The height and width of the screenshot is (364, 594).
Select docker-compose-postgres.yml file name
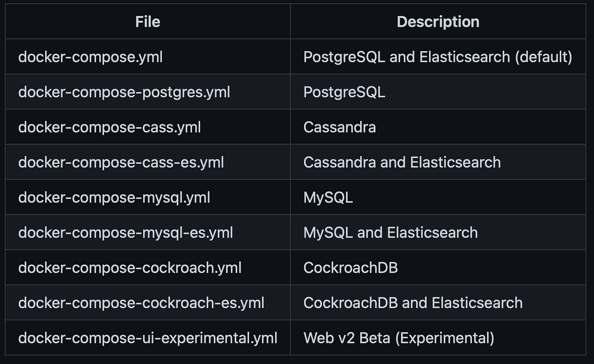click(124, 92)
